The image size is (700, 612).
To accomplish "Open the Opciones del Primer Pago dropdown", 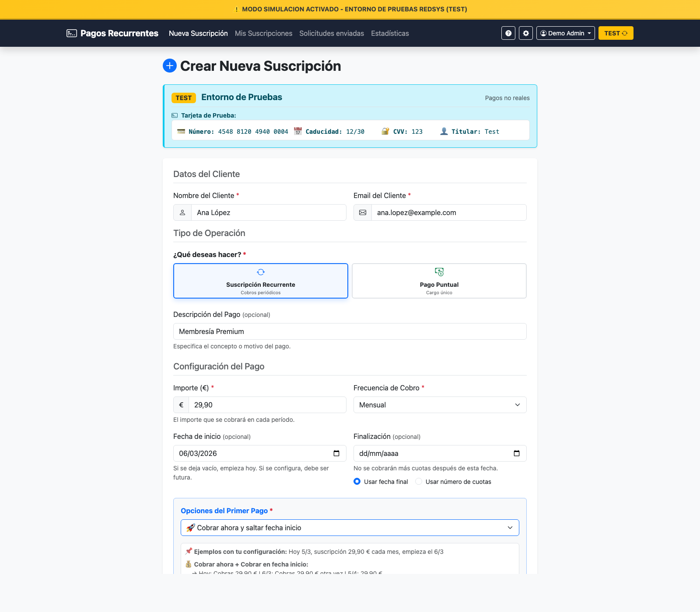I will pyautogui.click(x=350, y=528).
